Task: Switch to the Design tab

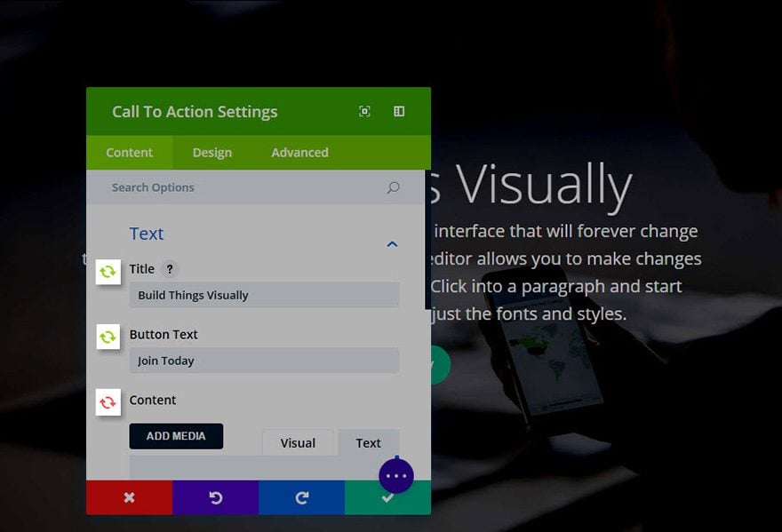Action: (212, 153)
